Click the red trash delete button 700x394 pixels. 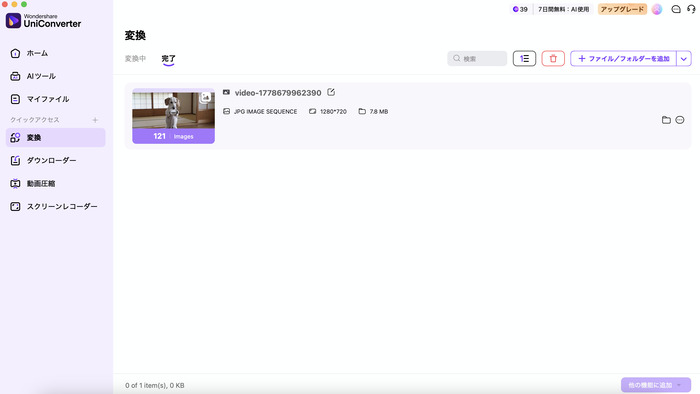coord(553,58)
